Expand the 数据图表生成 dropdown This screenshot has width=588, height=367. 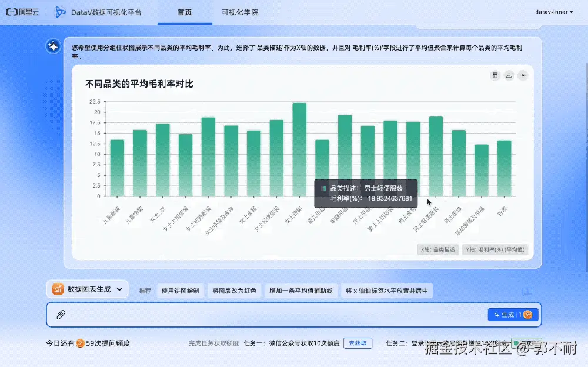coord(121,290)
